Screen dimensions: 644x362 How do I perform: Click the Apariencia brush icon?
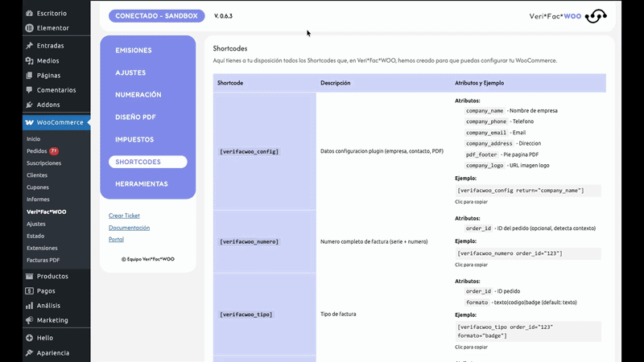pos(29,353)
